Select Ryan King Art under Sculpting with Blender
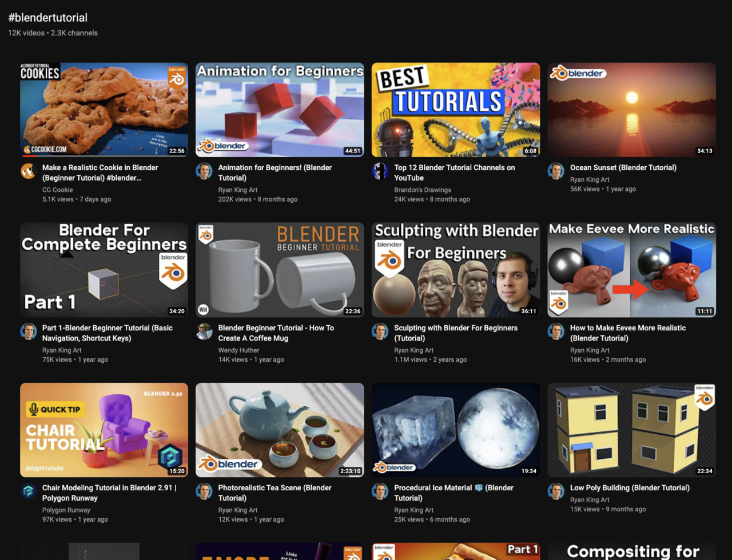The image size is (732, 560). [414, 350]
